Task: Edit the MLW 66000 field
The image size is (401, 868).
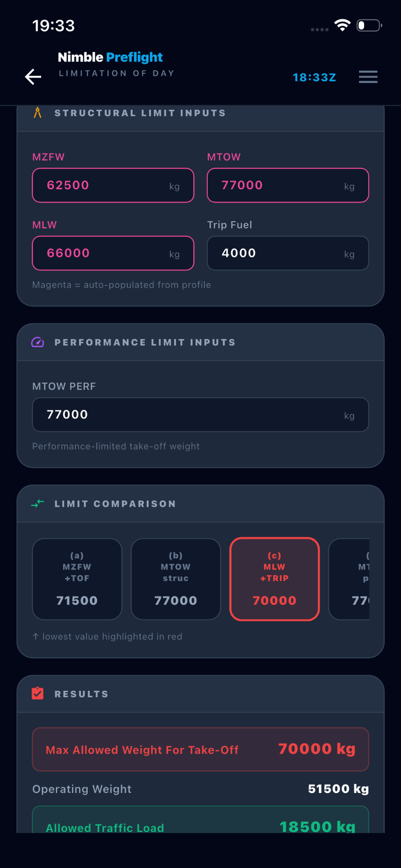Action: tap(113, 253)
